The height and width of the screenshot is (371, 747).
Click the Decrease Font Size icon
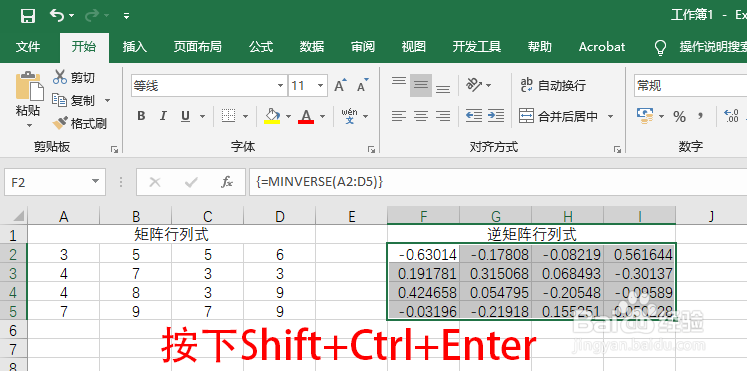pos(363,86)
